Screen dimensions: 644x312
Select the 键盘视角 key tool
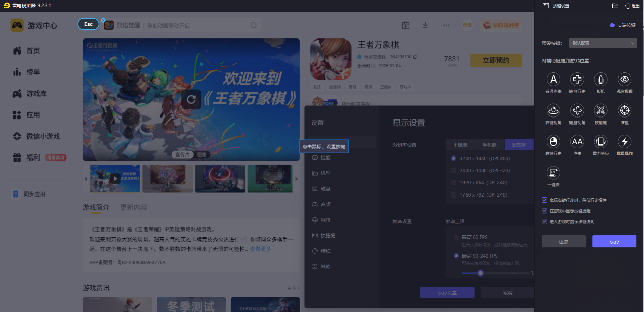[577, 110]
